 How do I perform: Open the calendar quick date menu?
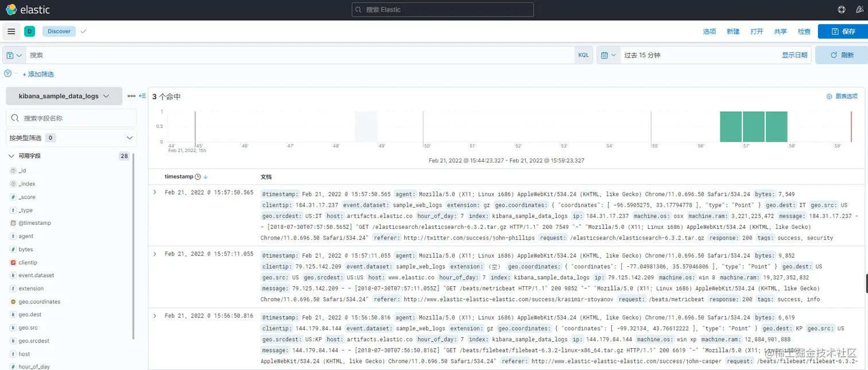(x=609, y=55)
